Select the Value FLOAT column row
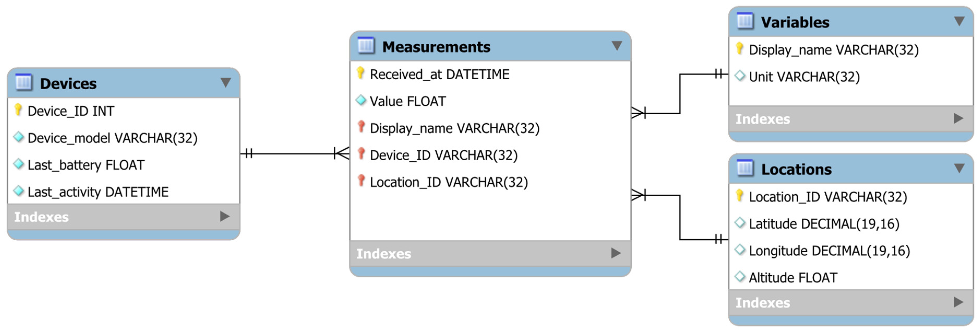Viewport: 980px width, 333px height. click(x=407, y=101)
